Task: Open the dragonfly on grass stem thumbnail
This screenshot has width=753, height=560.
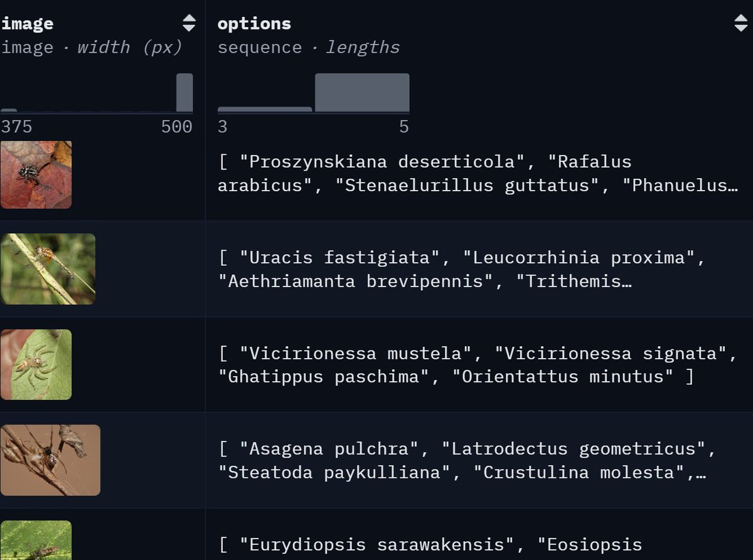Action: point(48,269)
